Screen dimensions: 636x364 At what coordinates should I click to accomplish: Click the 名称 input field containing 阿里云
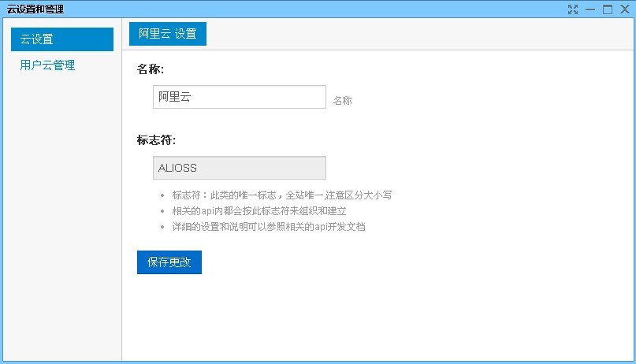click(x=240, y=97)
